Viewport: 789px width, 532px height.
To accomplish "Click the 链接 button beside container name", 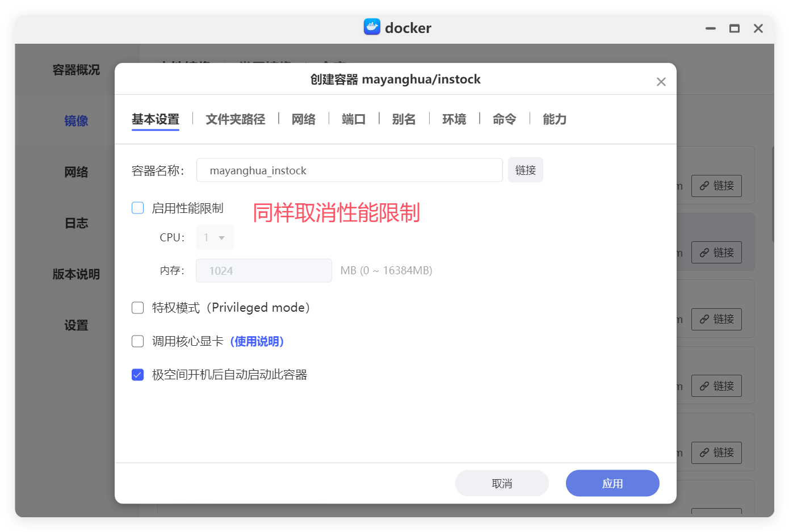I will coord(525,170).
